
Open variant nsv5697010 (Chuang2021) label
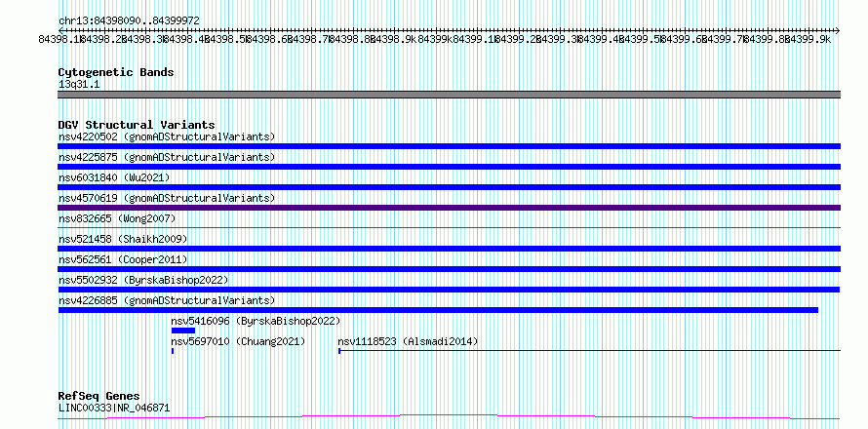point(238,341)
